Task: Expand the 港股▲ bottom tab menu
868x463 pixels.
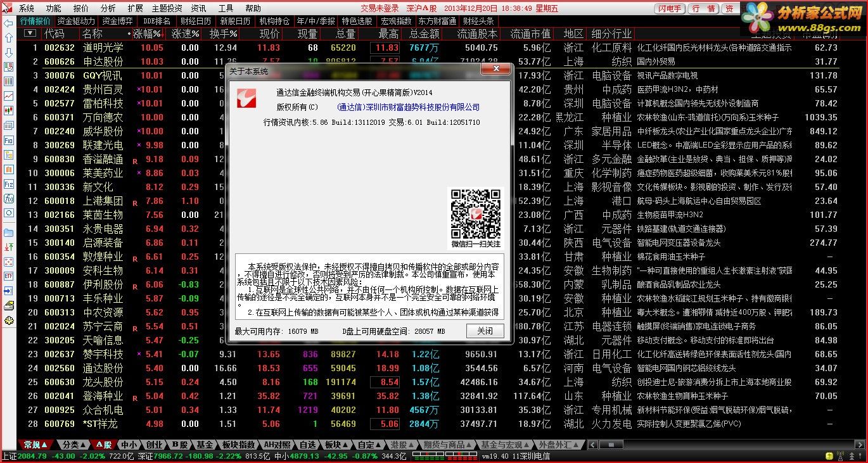Action: pyautogui.click(x=402, y=445)
